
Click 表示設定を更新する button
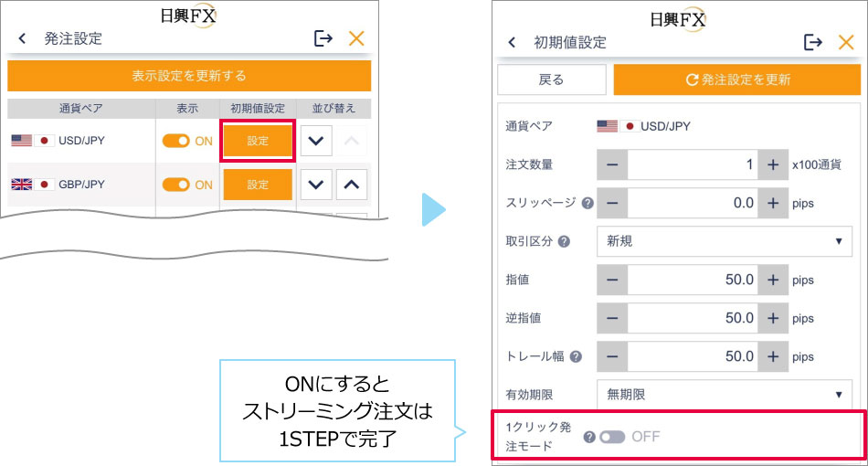(x=189, y=76)
